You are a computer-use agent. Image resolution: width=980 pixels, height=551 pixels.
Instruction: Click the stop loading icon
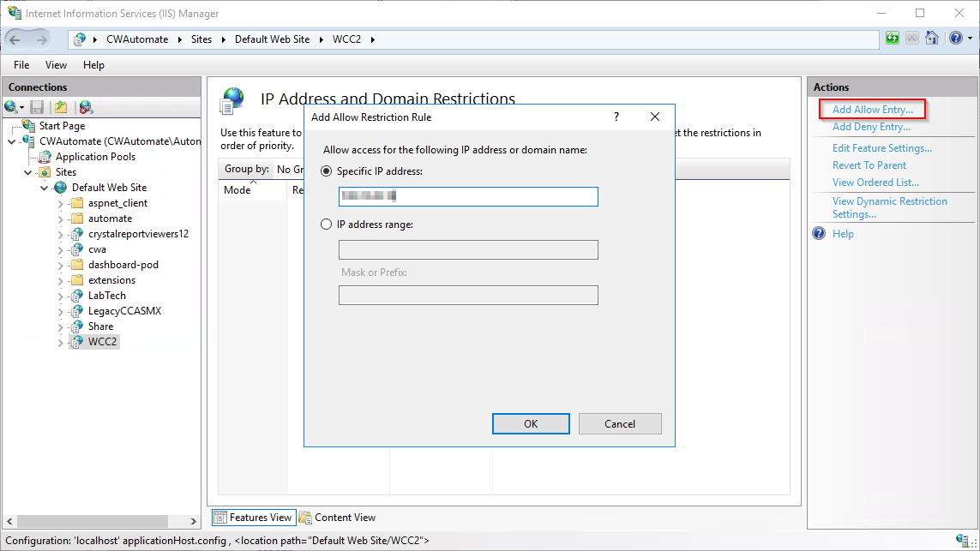(x=912, y=38)
